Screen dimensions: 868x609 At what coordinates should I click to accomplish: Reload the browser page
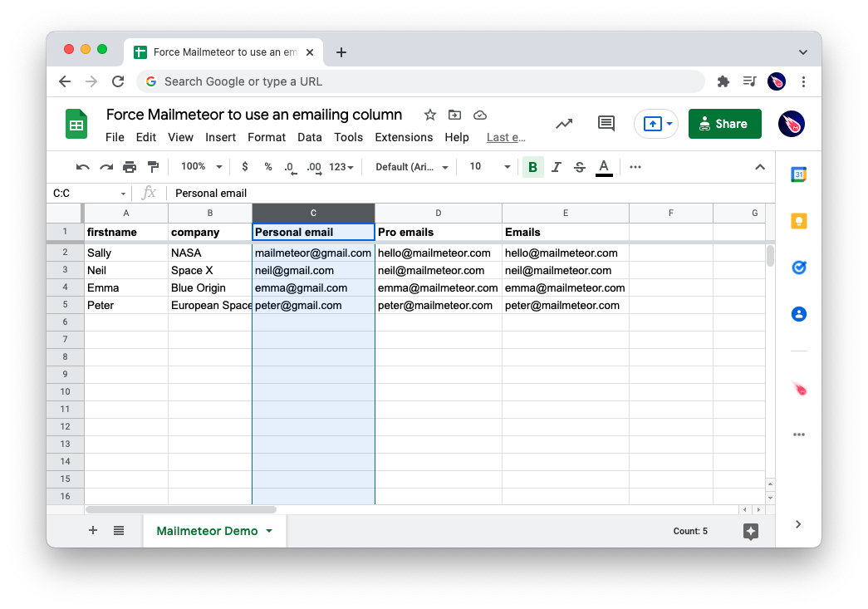coord(118,81)
